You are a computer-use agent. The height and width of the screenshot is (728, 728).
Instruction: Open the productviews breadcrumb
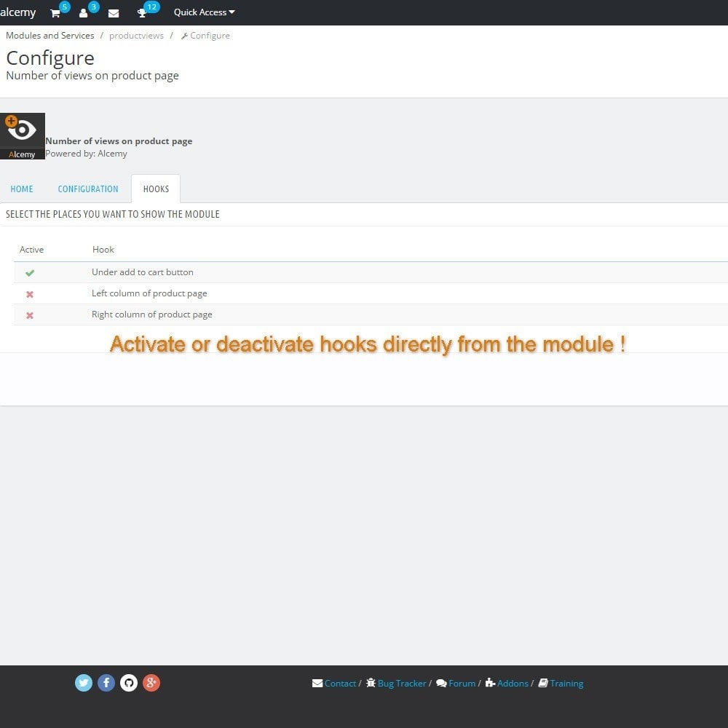coord(137,36)
